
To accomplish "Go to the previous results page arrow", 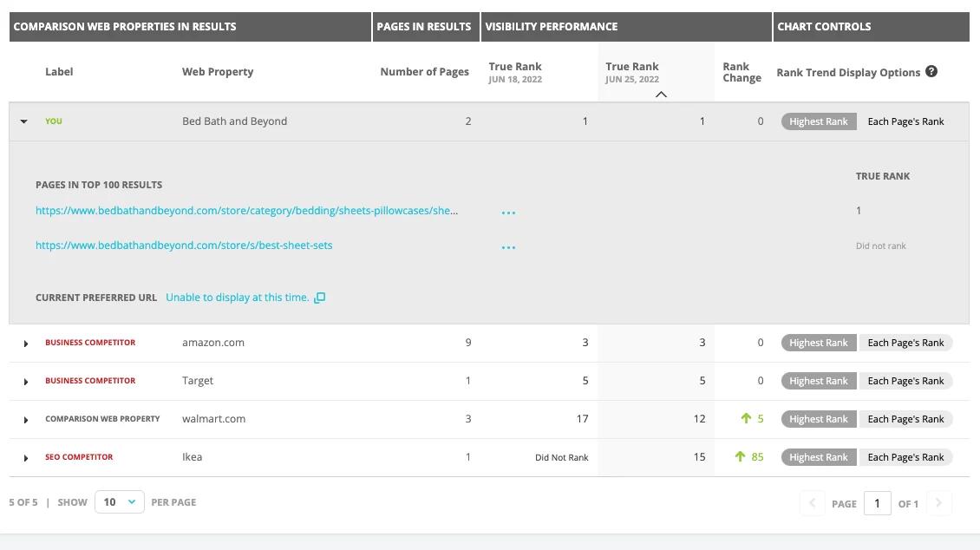I will click(812, 503).
